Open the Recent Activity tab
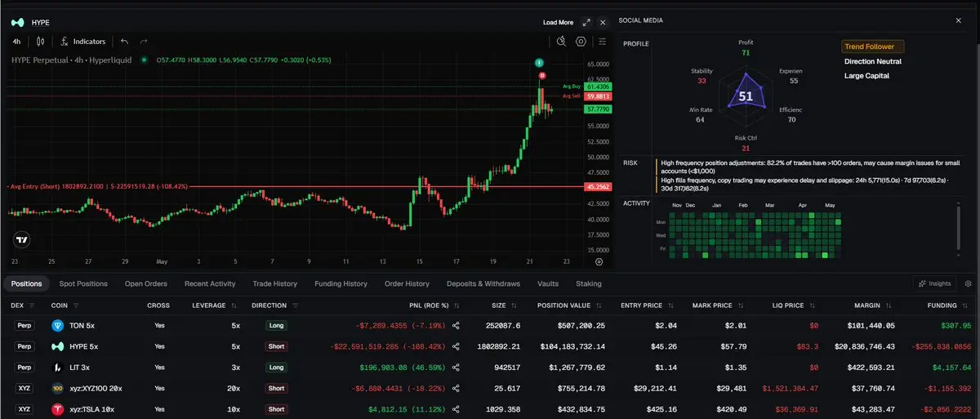Screen dimensions: 980x419 coord(210,283)
